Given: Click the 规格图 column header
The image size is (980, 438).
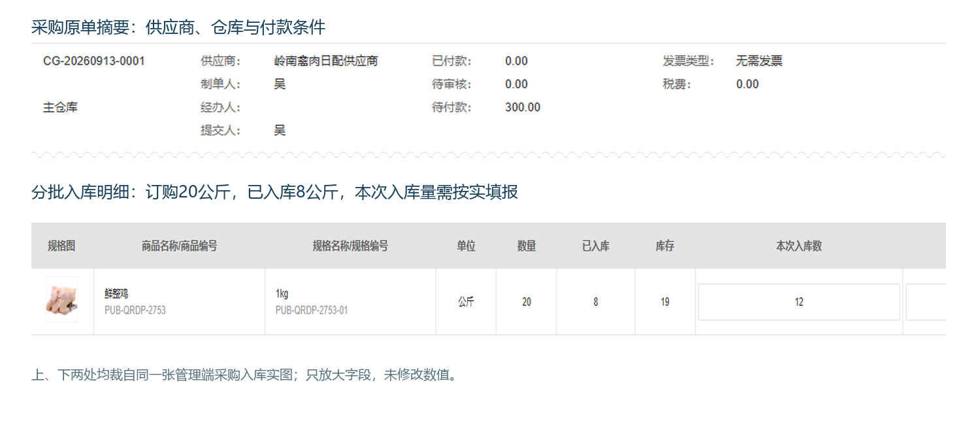Looking at the screenshot, I should pyautogui.click(x=61, y=246).
